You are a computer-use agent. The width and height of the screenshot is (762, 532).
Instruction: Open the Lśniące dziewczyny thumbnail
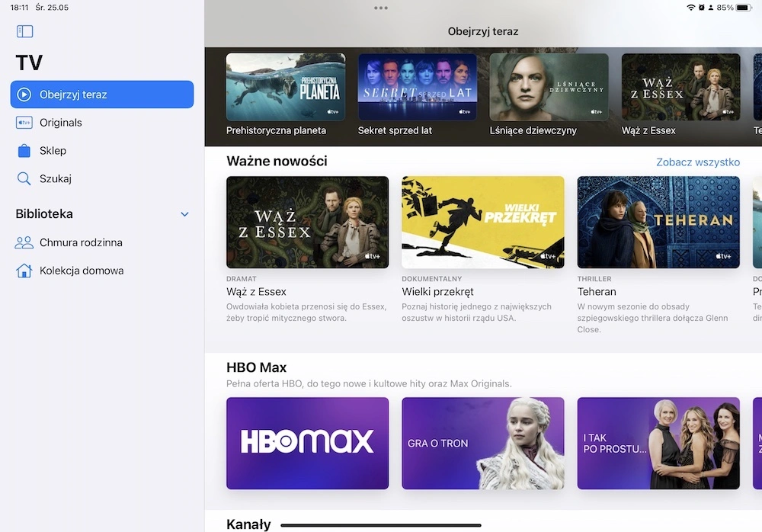[549, 87]
